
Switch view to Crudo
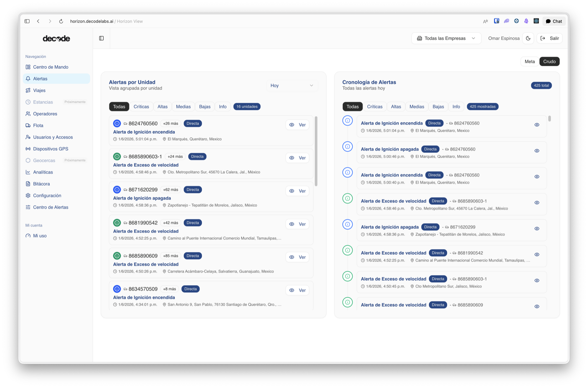click(x=549, y=62)
